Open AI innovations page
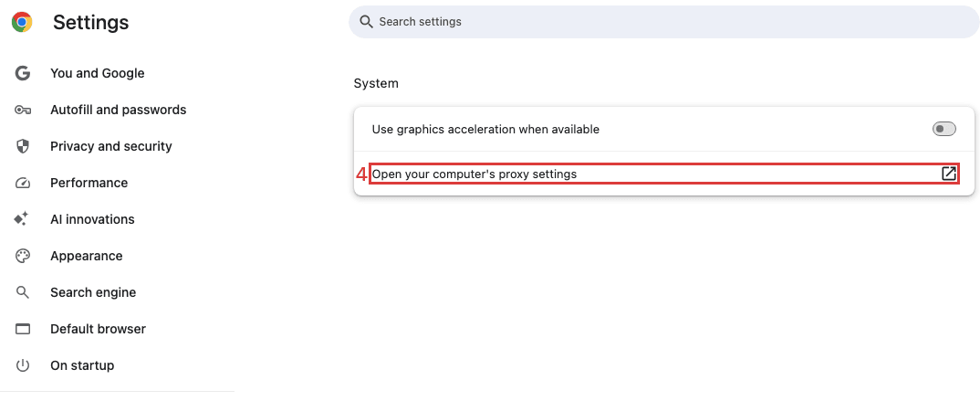Image resolution: width=980 pixels, height=401 pixels. [92, 219]
